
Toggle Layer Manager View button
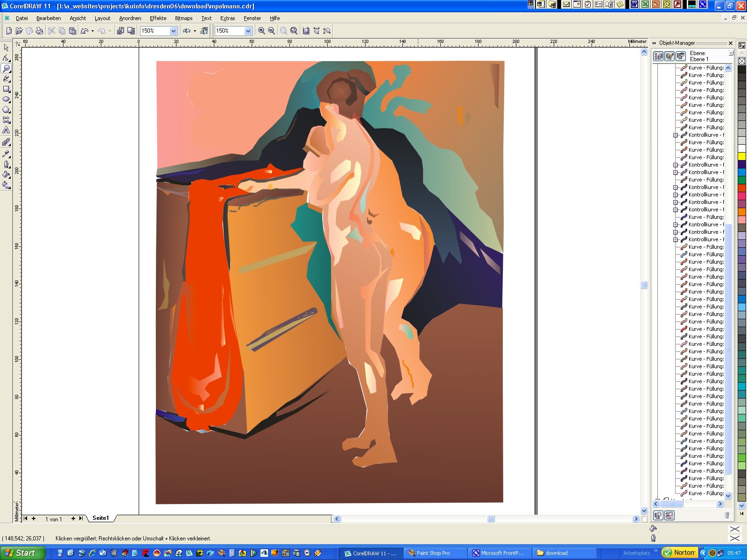(x=681, y=56)
